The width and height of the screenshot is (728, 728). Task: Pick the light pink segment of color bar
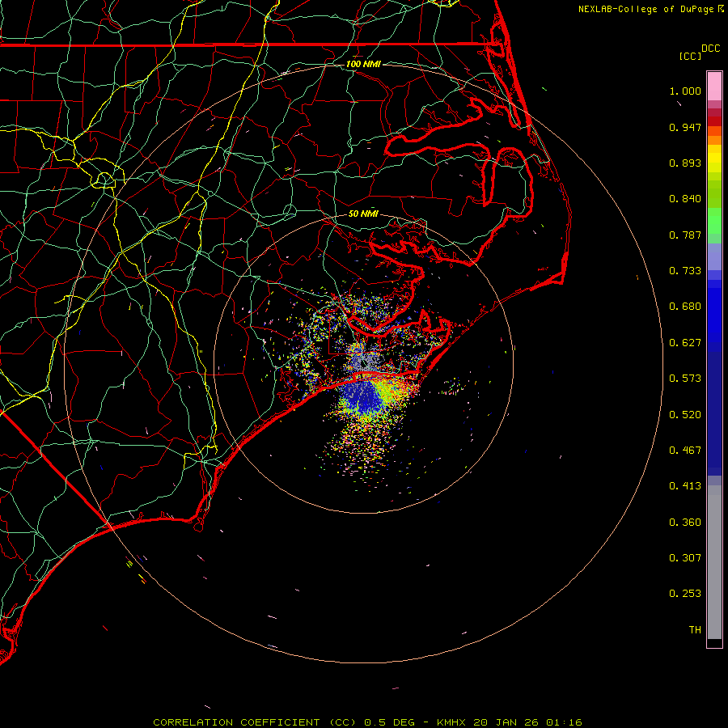(714, 87)
